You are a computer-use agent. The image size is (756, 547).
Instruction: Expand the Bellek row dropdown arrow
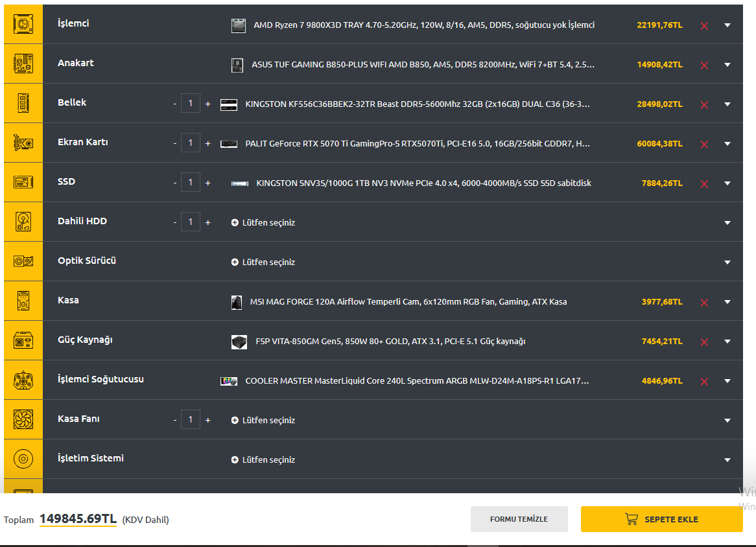[x=727, y=104]
